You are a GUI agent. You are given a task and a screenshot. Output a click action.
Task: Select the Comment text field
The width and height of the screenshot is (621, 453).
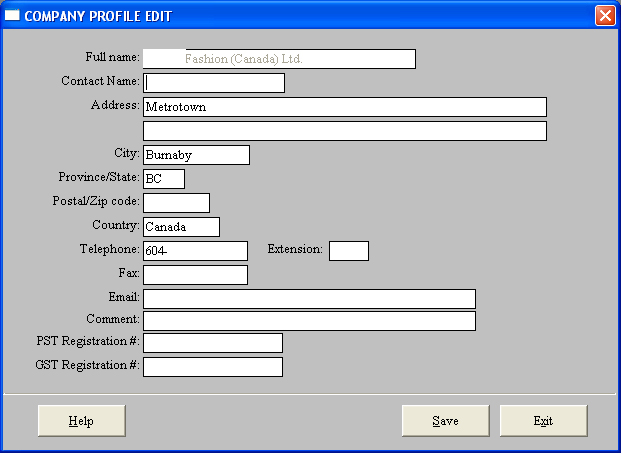tap(309, 321)
